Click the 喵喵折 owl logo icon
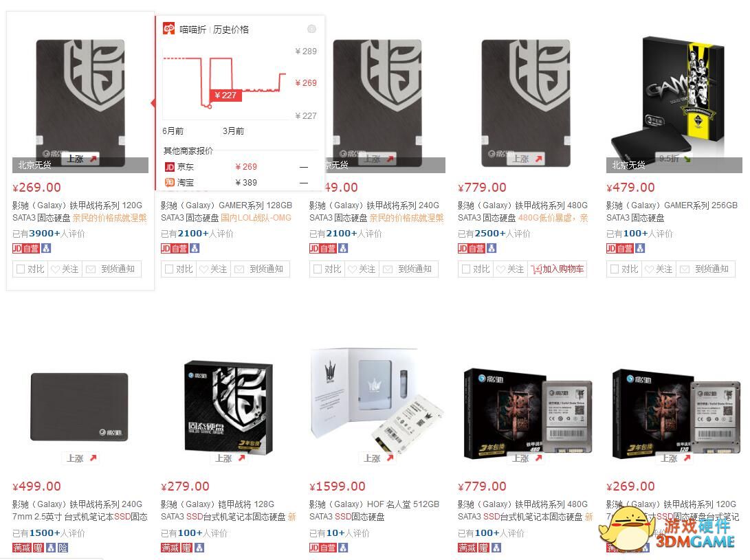750x560 pixels. pyautogui.click(x=169, y=29)
